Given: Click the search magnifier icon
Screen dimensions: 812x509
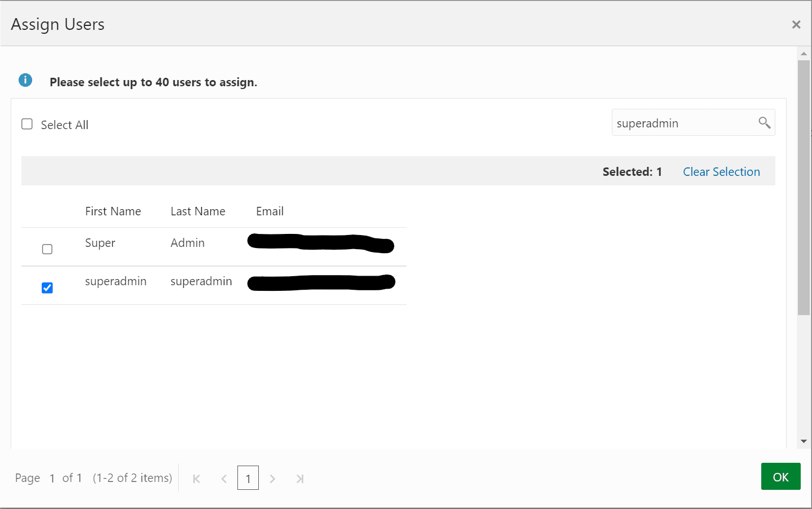Looking at the screenshot, I should coord(765,122).
